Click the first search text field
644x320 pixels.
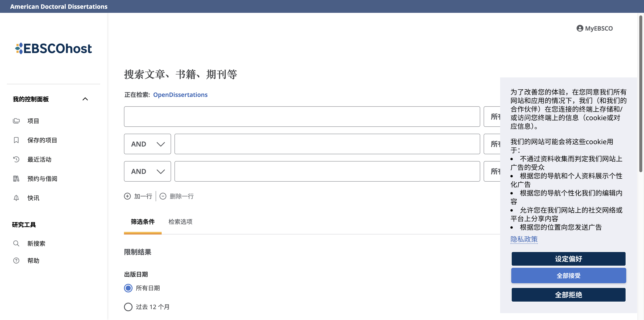click(302, 116)
